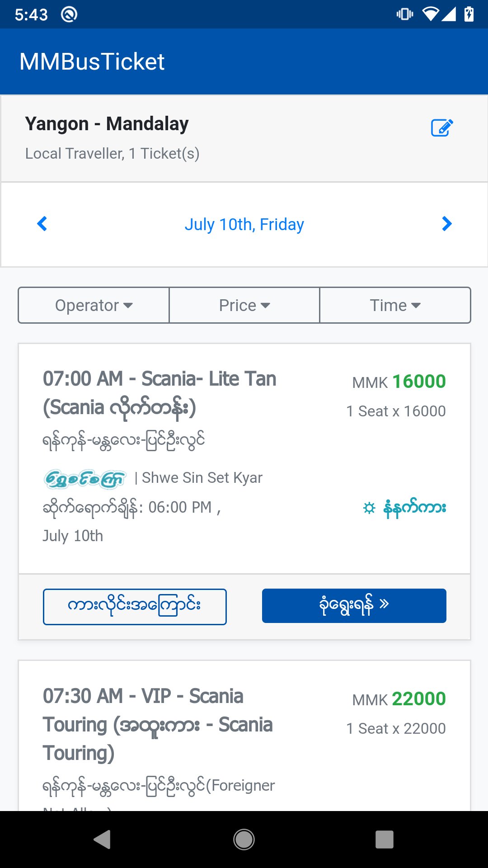The image size is (488, 868).
Task: Tap the edit trip search icon
Action: [x=441, y=128]
